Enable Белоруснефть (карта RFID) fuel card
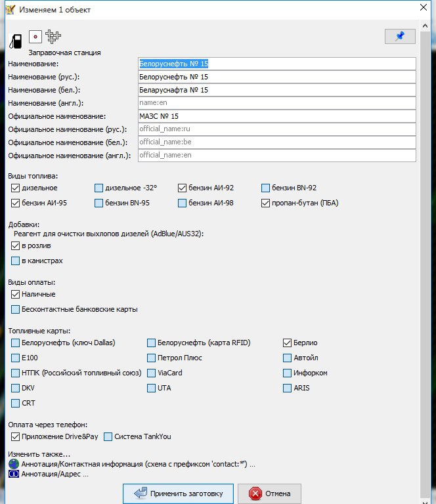Image resolution: width=436 pixels, height=504 pixels. tap(151, 343)
